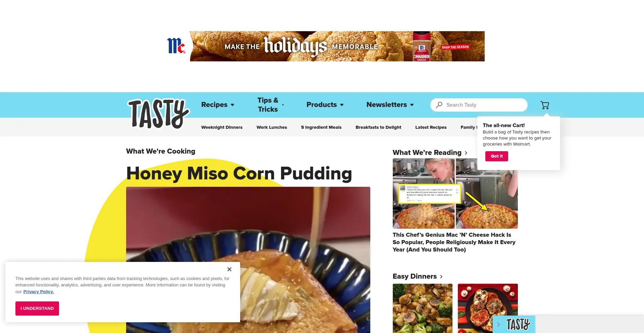The image size is (644, 333).
Task: Expand the Tasty widget arrow at bottom
Action: click(498, 324)
